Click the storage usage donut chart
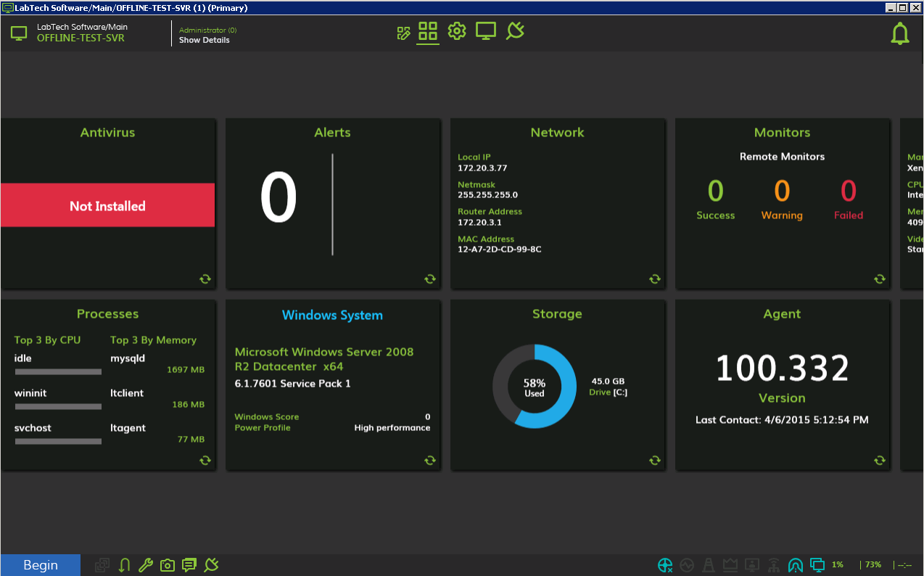924x576 pixels. click(535, 386)
